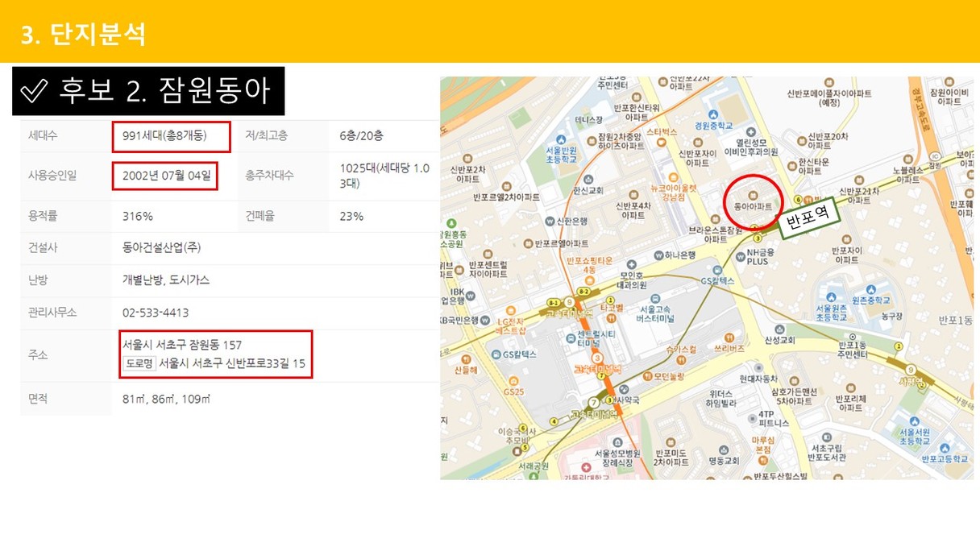The width and height of the screenshot is (980, 551).
Task: Select the 원촌중학교 school marker
Action: pos(870,289)
